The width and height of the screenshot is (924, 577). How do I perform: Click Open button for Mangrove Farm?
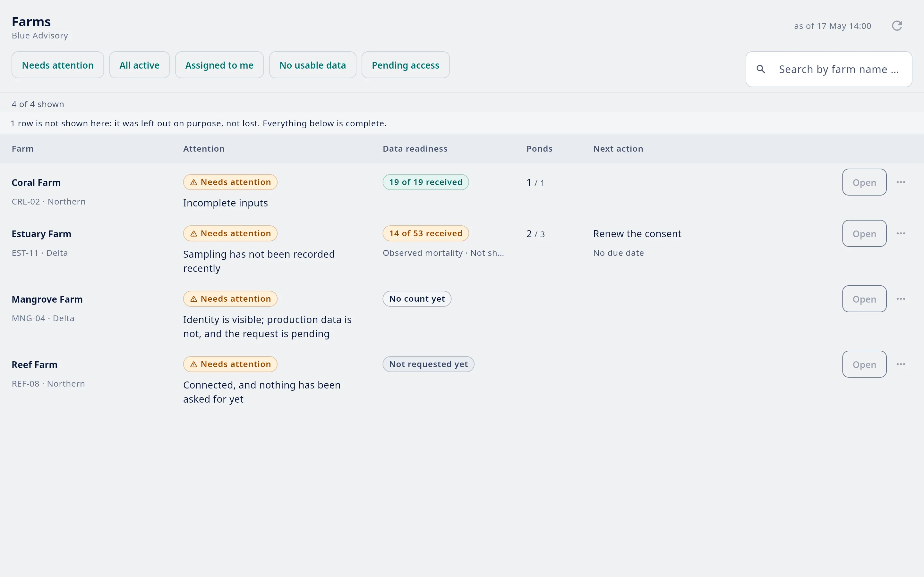click(x=864, y=299)
